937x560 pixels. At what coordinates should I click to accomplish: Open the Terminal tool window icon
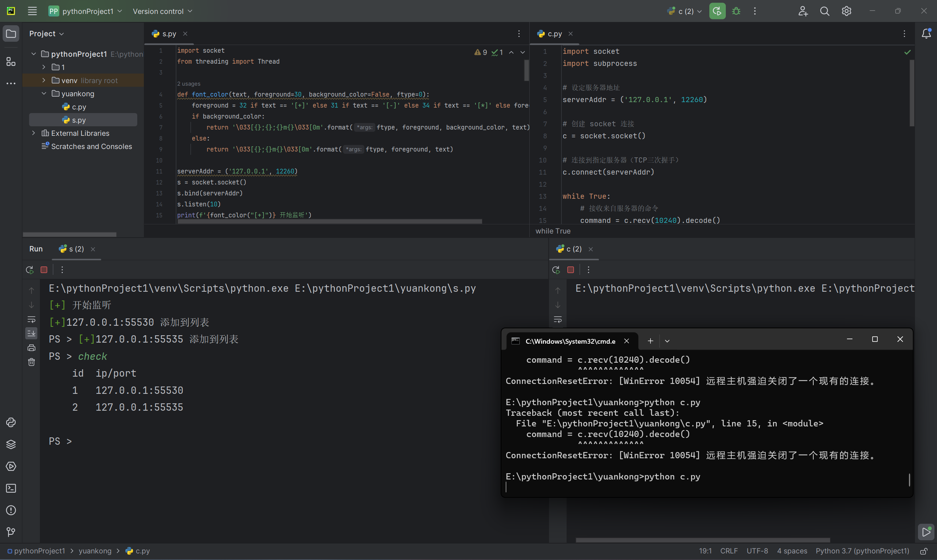11,488
